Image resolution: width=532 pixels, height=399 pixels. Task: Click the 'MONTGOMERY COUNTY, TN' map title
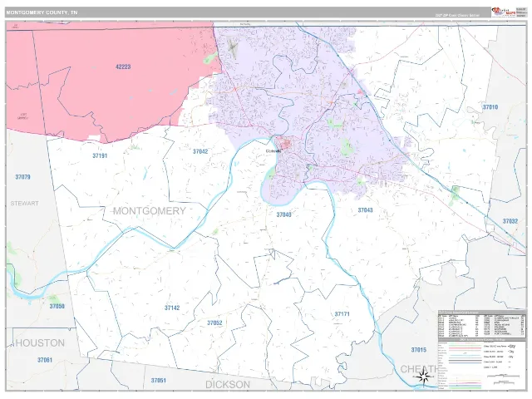[42, 12]
